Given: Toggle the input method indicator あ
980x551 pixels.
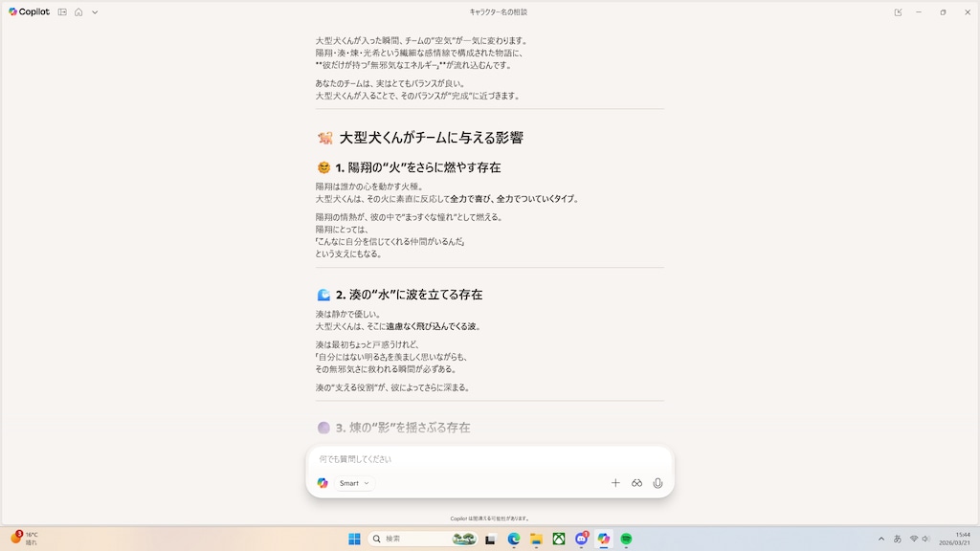Looking at the screenshot, I should click(898, 539).
